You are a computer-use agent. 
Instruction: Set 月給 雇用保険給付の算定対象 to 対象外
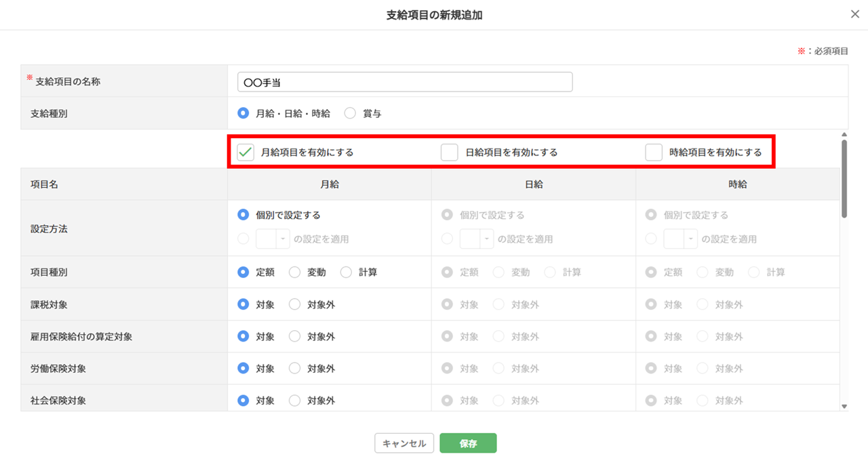[x=295, y=337]
